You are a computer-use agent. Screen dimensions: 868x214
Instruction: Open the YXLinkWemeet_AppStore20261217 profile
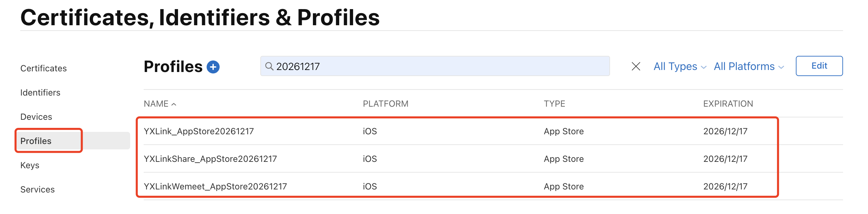(x=215, y=186)
